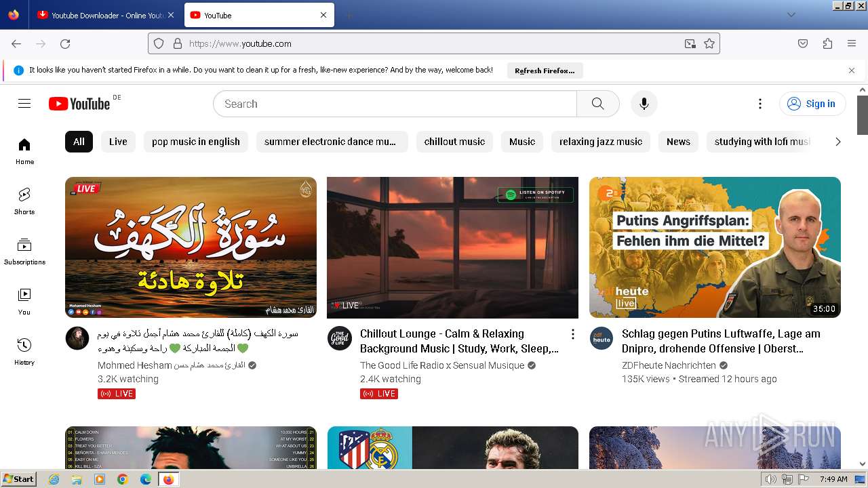Open Chillout Lounge video action menu

click(x=572, y=334)
